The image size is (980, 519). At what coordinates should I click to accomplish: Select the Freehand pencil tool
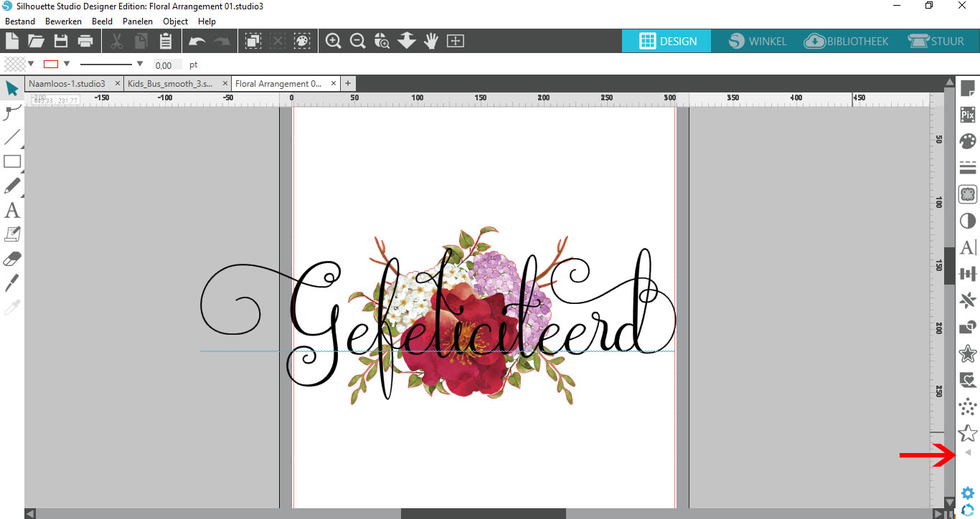pos(12,186)
